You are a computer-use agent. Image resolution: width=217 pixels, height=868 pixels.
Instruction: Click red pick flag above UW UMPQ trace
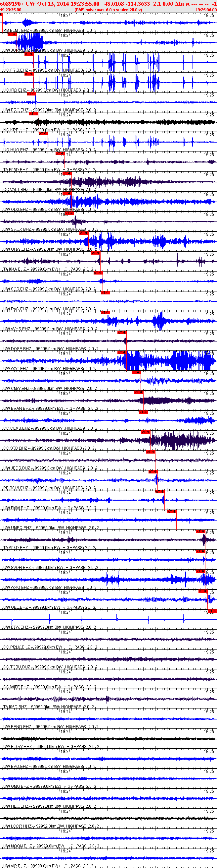(172, 511)
